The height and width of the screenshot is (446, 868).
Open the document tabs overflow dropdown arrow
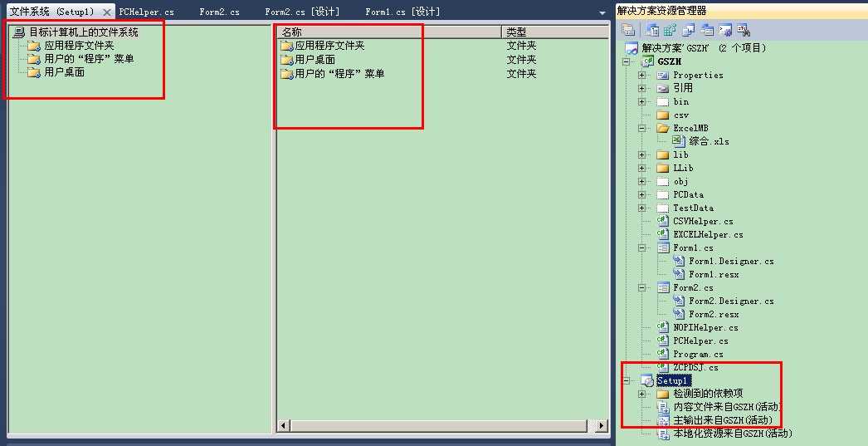tap(602, 12)
